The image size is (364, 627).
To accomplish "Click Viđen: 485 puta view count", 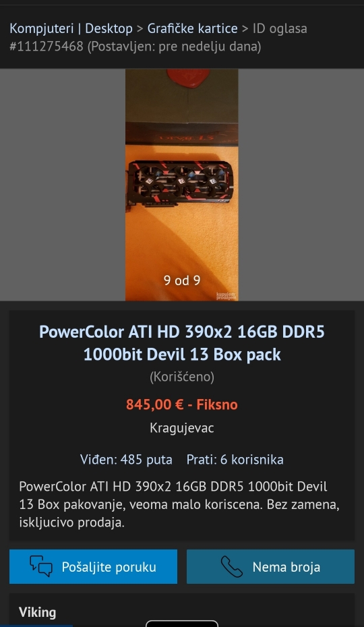I will pos(126,459).
